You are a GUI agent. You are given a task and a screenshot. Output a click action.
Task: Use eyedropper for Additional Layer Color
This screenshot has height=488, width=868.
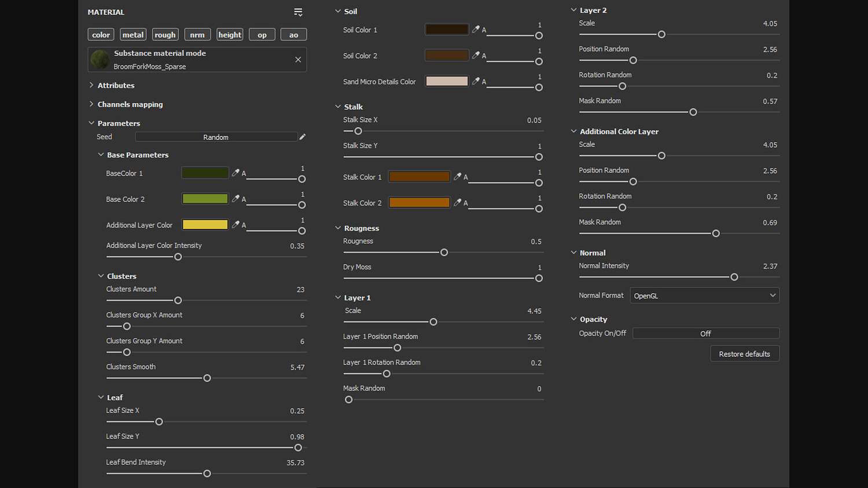[236, 225]
